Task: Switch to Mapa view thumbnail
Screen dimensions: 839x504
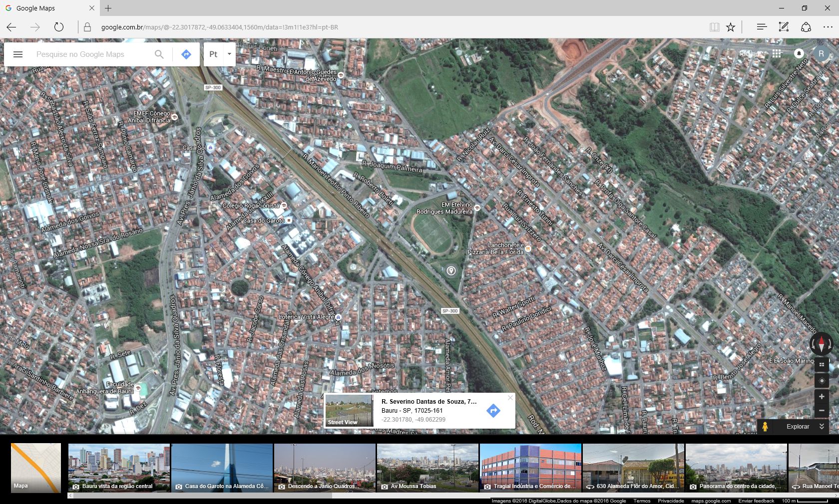Action: pos(36,468)
